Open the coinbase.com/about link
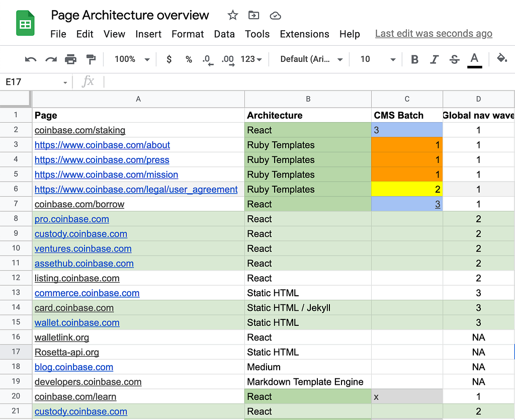Viewport: 515px width, 420px height. pos(102,145)
